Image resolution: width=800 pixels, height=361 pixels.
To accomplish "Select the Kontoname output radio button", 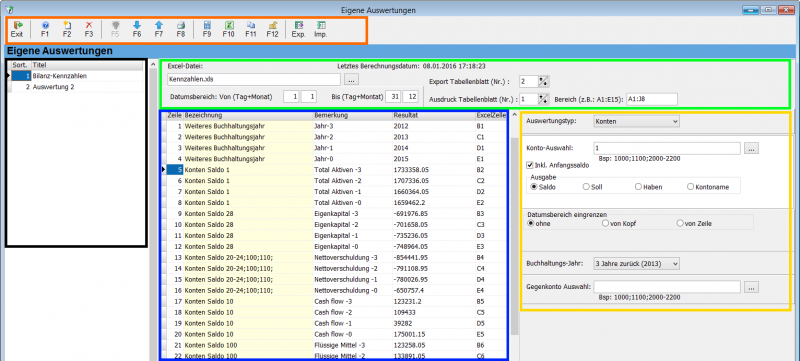I will click(690, 187).
